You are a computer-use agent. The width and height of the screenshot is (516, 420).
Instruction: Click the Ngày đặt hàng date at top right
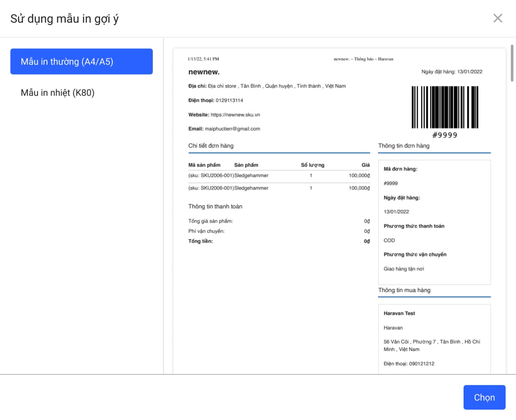451,72
